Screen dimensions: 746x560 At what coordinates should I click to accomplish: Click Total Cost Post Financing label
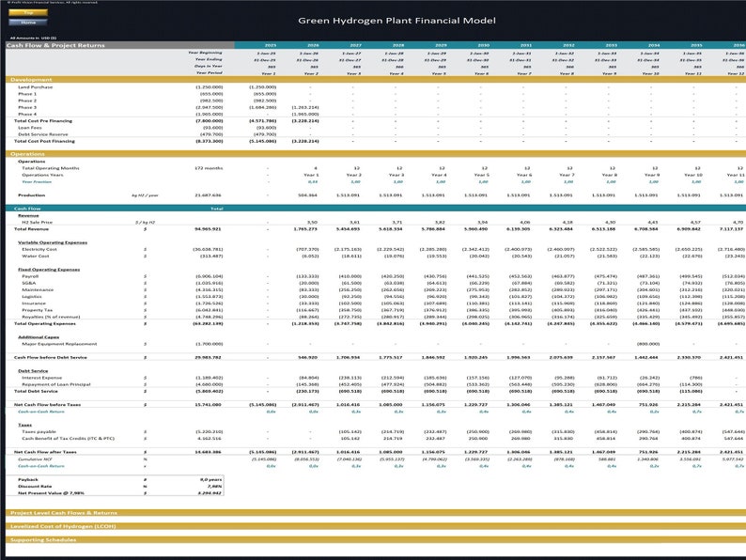click(44, 141)
